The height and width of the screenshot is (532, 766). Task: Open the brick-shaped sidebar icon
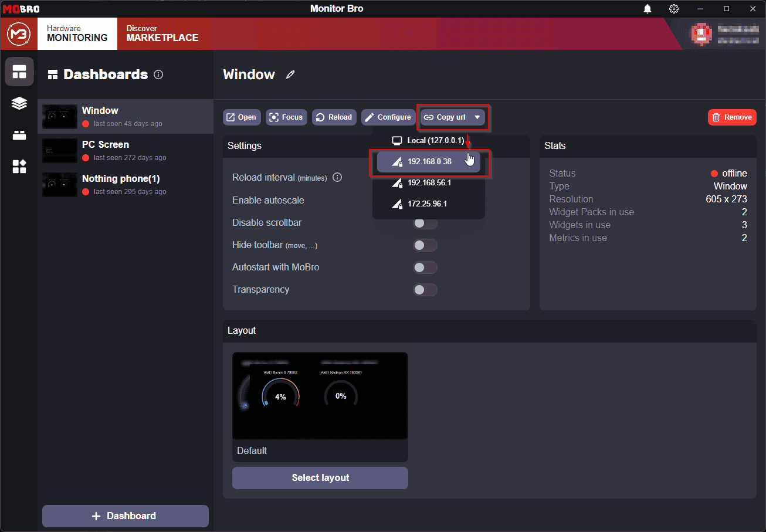coord(19,135)
